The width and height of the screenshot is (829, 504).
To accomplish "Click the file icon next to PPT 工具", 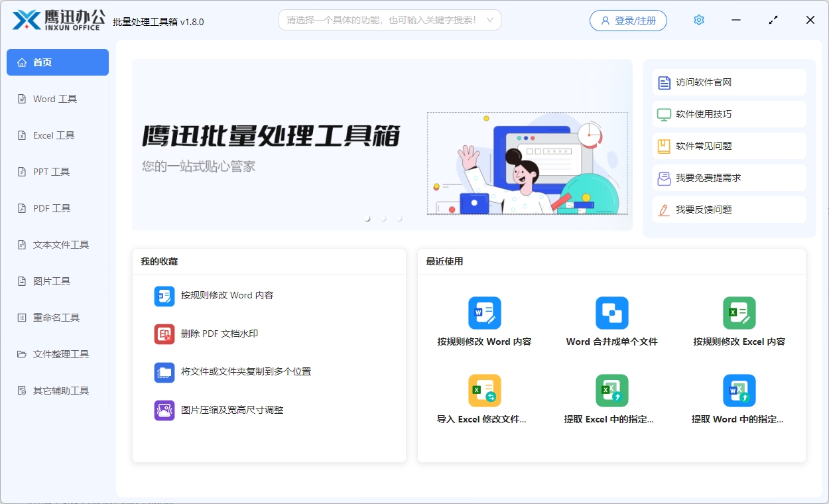I will click(x=21, y=172).
